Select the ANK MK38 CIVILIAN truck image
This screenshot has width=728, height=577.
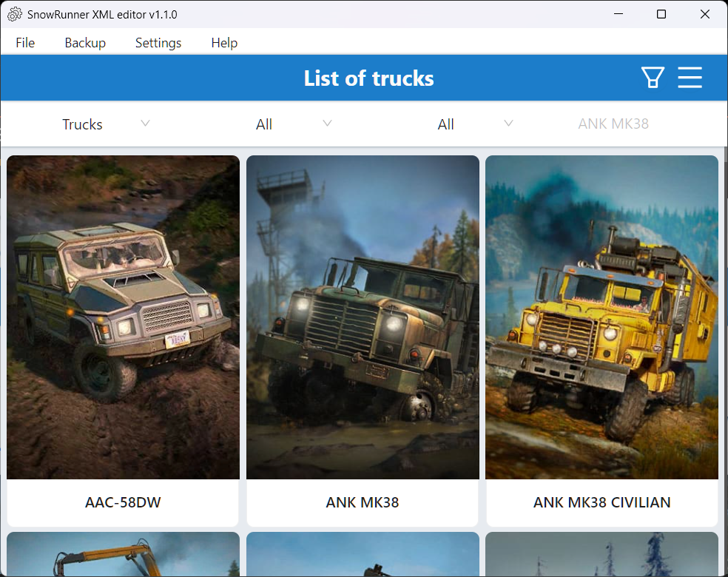[x=601, y=317]
